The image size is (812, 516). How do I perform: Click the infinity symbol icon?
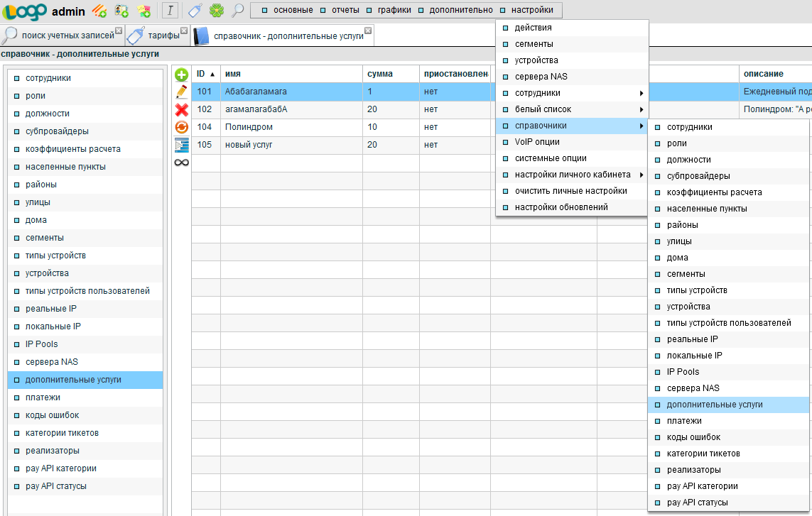tap(181, 163)
